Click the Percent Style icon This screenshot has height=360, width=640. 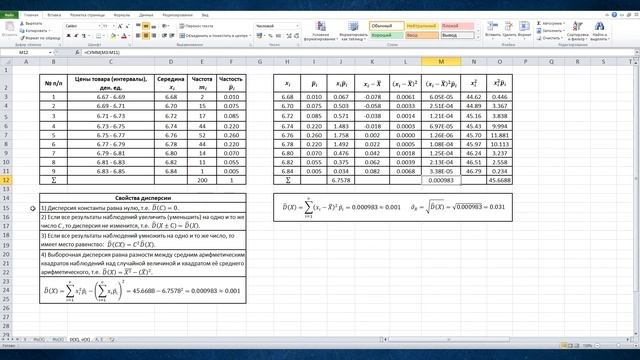pyautogui.click(x=270, y=36)
